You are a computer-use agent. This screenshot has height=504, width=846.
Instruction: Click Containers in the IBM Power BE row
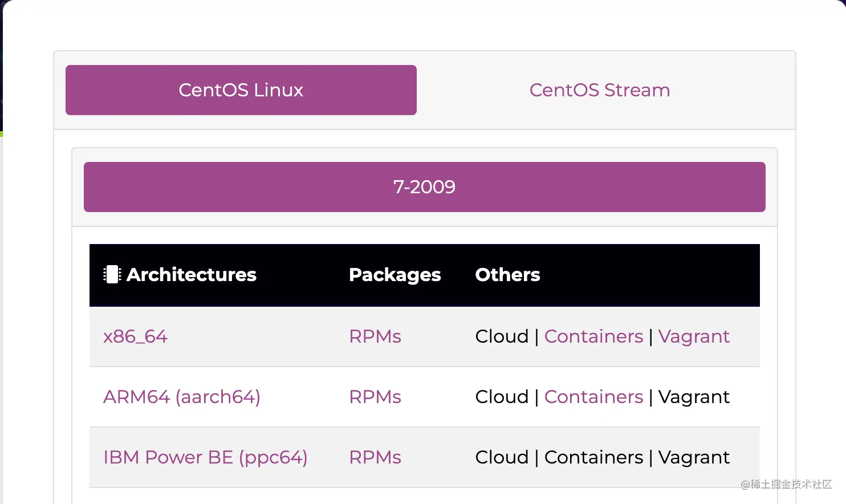[x=593, y=457]
